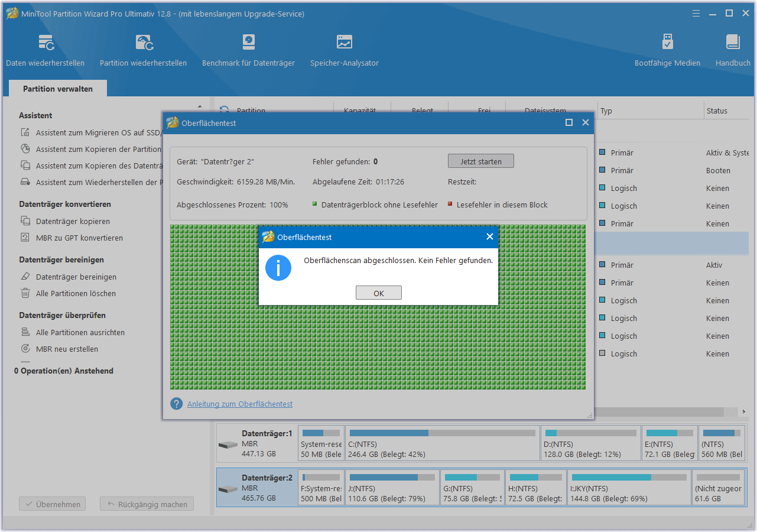Click the Migrieren OS assistant icon
Screen dimensions: 757x532
click(25, 132)
